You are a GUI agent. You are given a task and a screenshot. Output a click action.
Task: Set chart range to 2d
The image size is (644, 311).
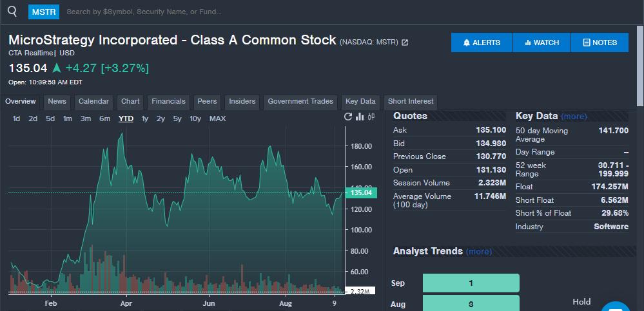[33, 118]
